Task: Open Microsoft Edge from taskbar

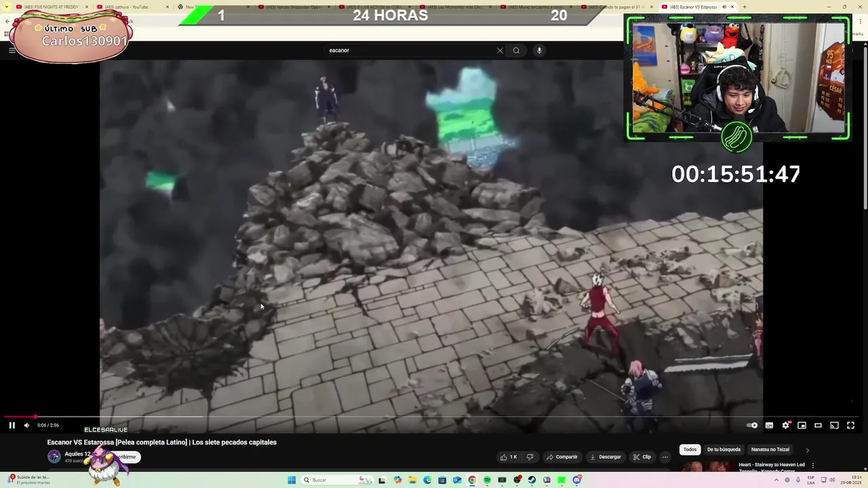Action: tap(427, 480)
